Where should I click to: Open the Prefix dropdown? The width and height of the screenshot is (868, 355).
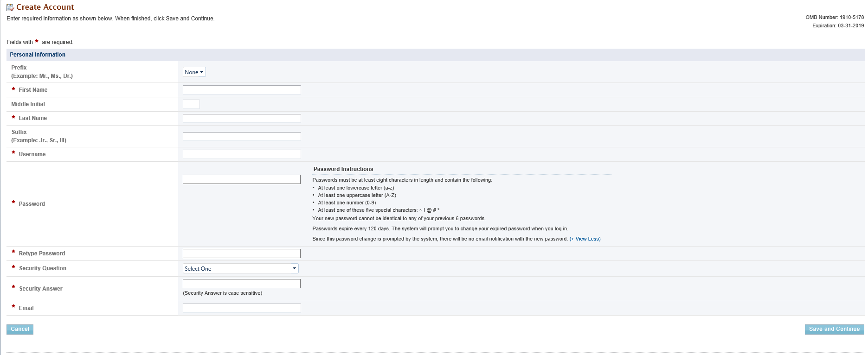tap(194, 72)
